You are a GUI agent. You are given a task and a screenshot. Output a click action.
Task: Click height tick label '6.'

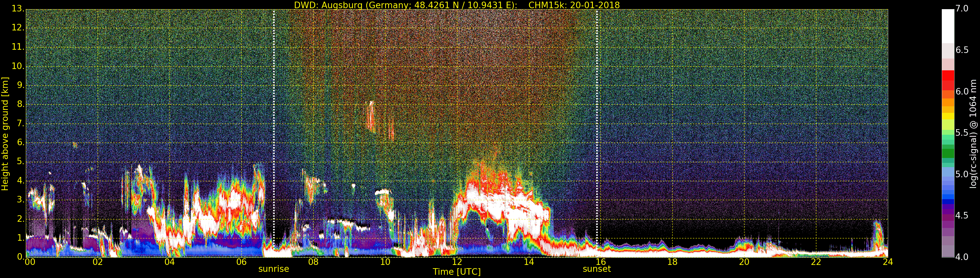[x=21, y=142]
